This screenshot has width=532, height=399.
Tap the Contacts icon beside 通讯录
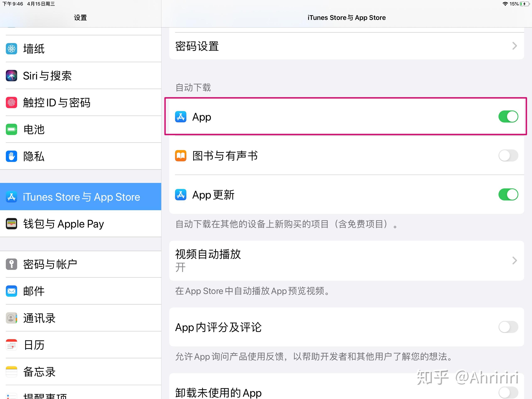[x=11, y=318]
